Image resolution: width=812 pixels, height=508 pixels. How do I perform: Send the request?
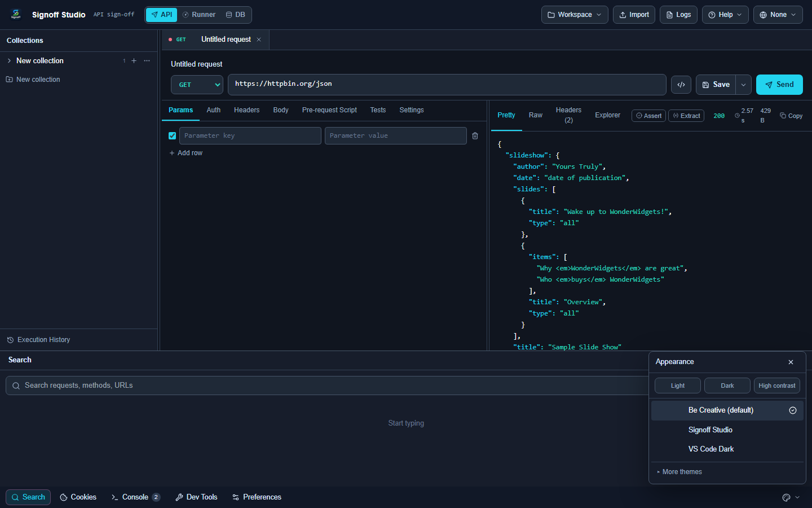(779, 85)
